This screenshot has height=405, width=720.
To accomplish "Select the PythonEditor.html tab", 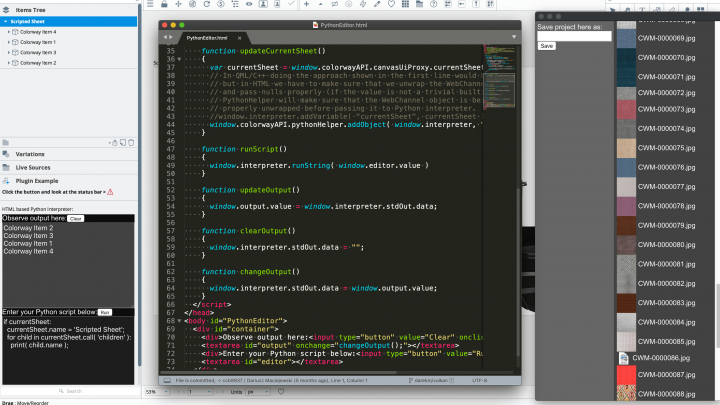I will coord(195,37).
